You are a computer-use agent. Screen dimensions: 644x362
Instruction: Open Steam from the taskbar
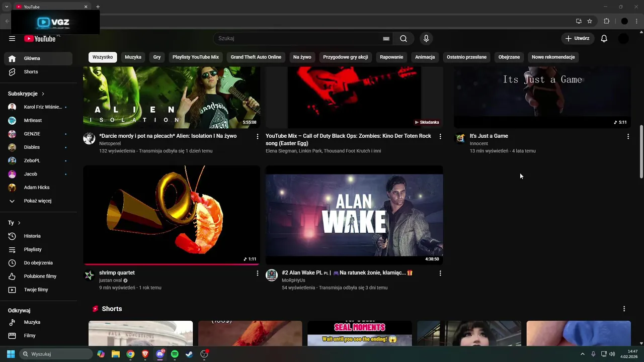189,354
